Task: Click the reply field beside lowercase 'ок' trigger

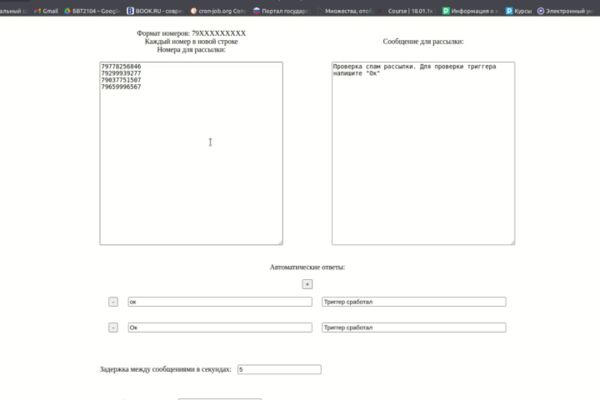Action: [x=414, y=302]
